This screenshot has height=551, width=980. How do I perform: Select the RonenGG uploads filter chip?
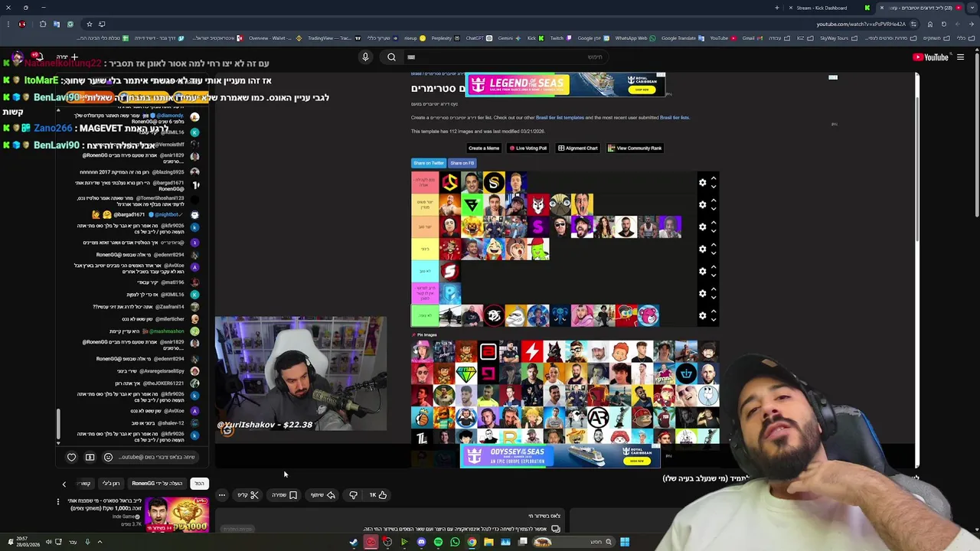(x=157, y=484)
